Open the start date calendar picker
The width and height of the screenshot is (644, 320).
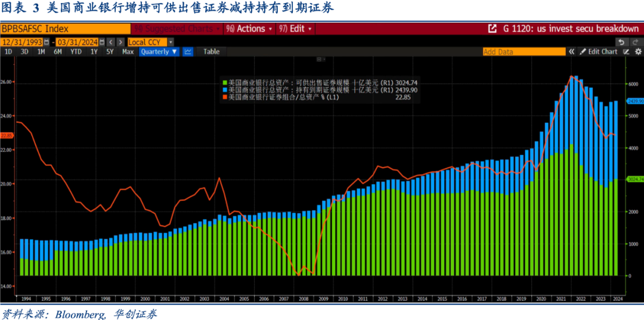(x=47, y=42)
